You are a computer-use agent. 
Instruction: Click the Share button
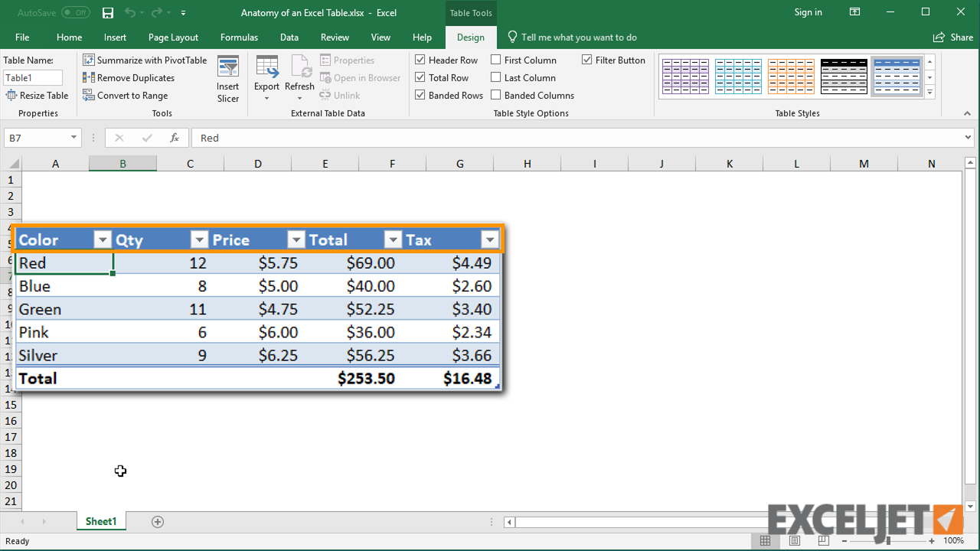click(952, 37)
